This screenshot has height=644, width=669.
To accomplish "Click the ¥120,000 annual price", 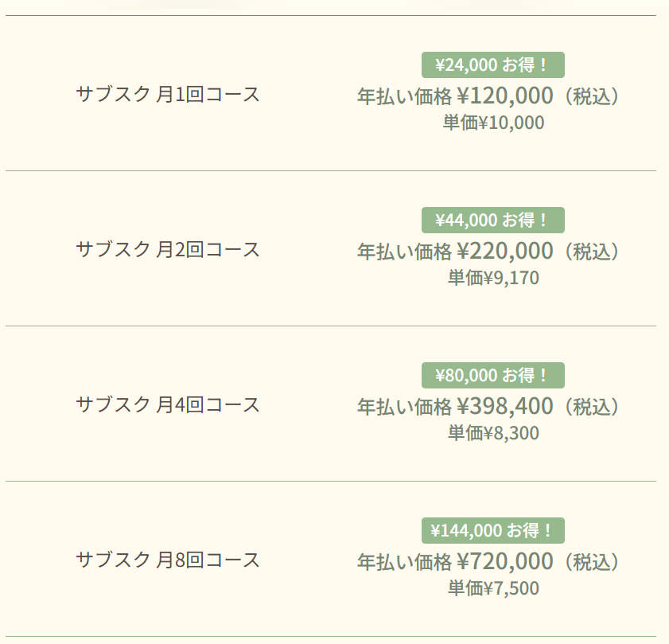I will 504,96.
